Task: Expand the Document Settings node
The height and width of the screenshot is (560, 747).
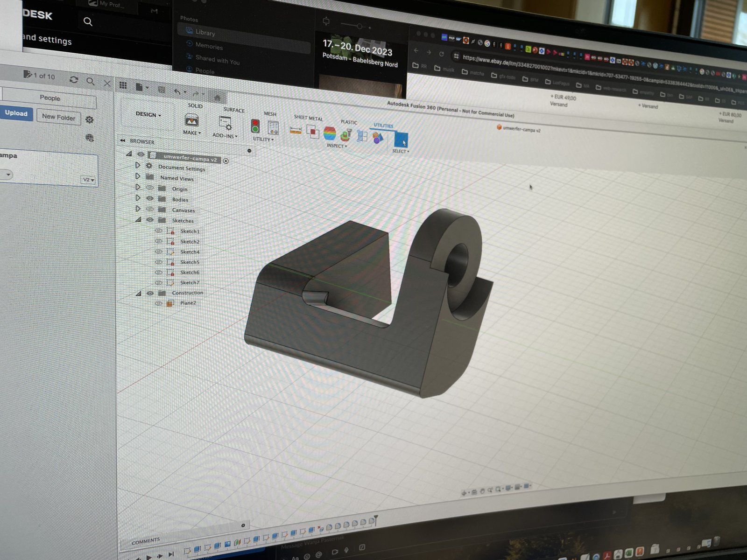Action: pyautogui.click(x=138, y=165)
